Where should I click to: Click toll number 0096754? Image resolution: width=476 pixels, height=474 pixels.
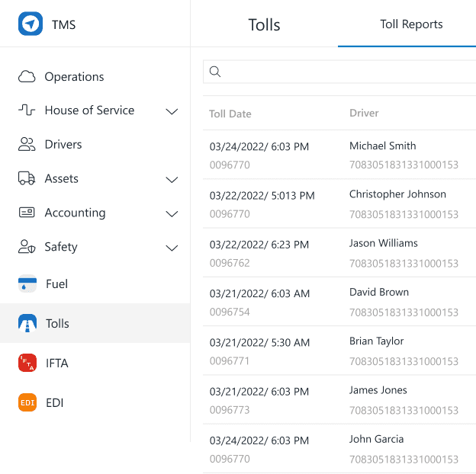(230, 312)
